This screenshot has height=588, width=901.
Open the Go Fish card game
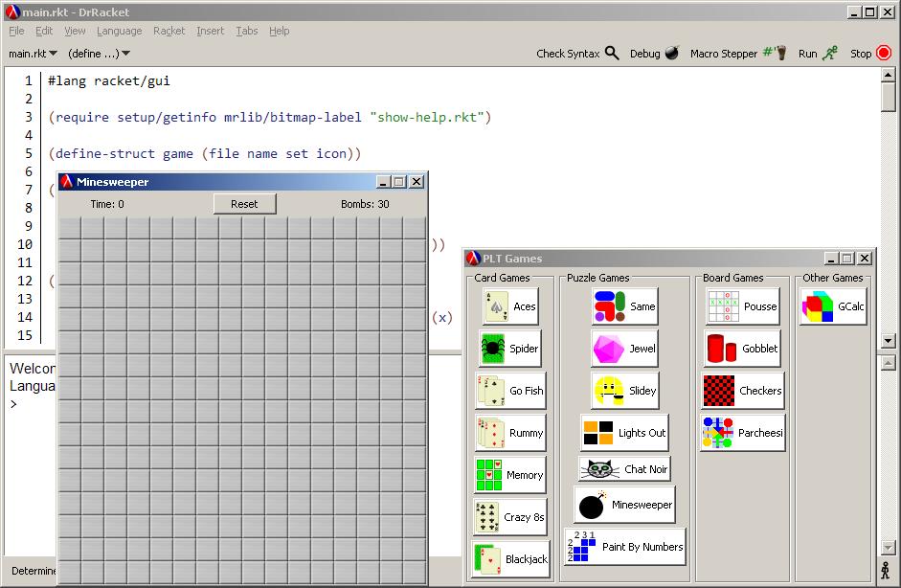[x=508, y=391]
